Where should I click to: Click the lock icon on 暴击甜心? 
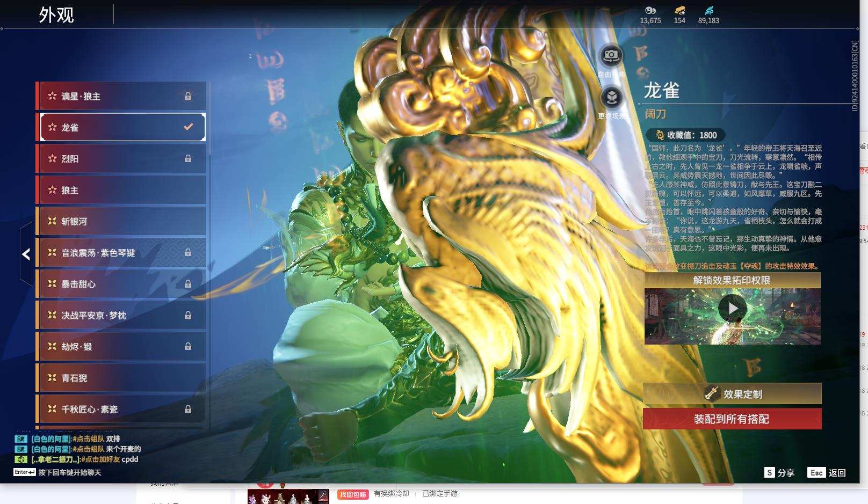point(188,284)
